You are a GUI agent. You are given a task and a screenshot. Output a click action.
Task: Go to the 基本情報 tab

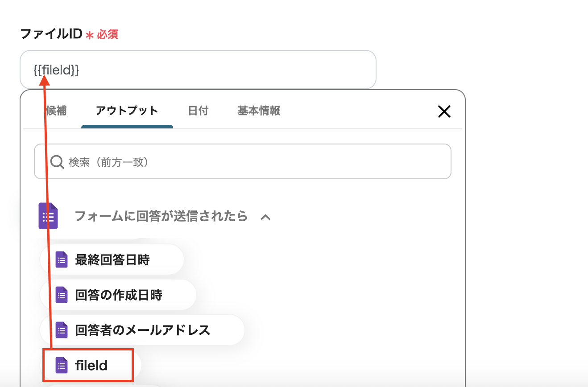coord(259,111)
